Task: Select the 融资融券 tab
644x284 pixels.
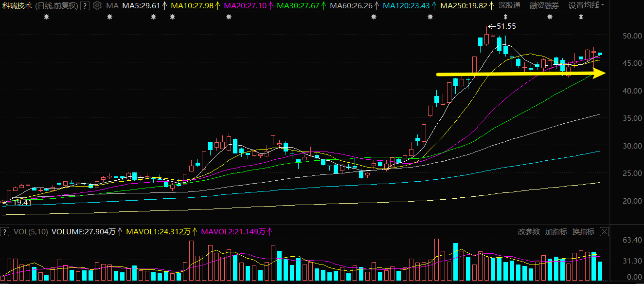Action: tap(544, 6)
